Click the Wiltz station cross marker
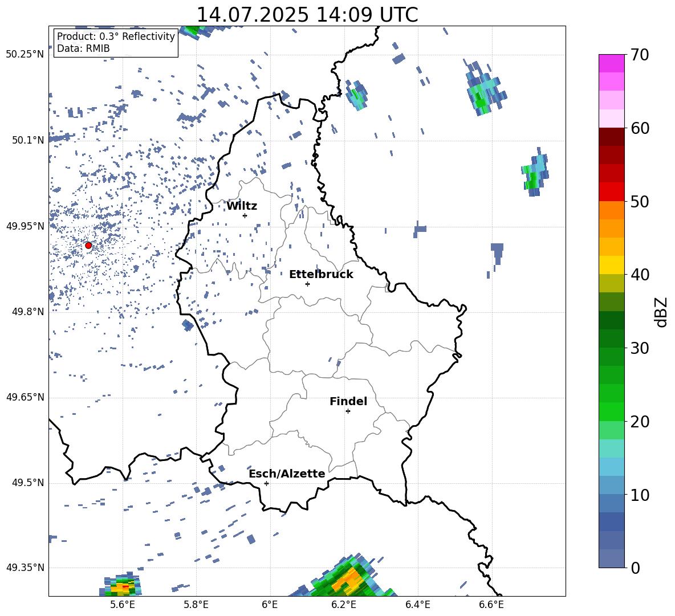This screenshot has width=675, height=616. click(245, 215)
